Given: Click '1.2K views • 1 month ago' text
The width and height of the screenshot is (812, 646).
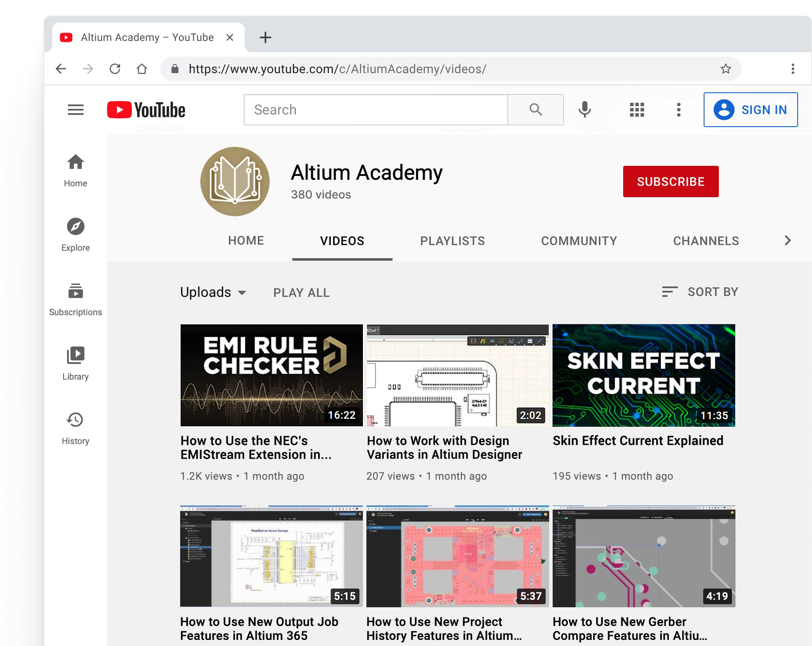Looking at the screenshot, I should 242,476.
